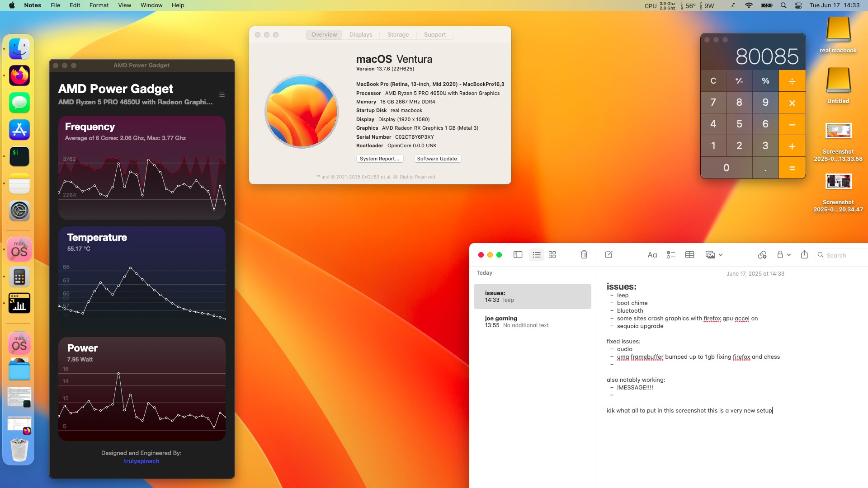Open Messages from the Dock

click(x=19, y=103)
